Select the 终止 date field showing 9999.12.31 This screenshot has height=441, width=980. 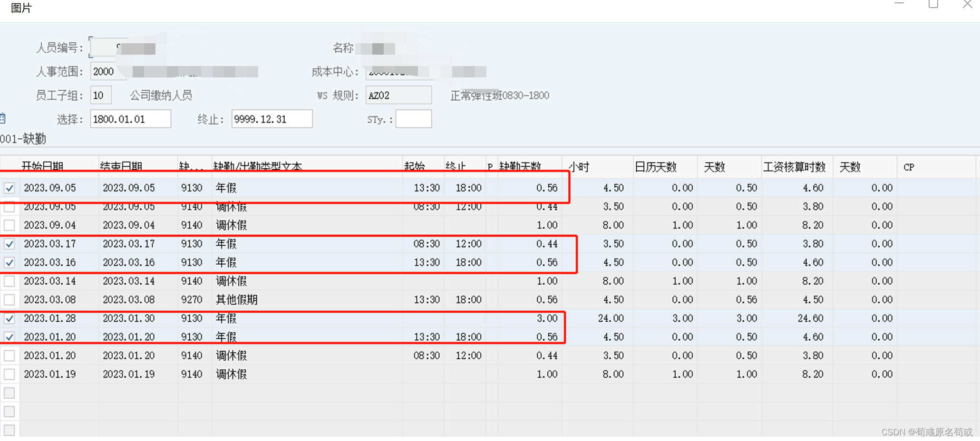[x=271, y=118]
